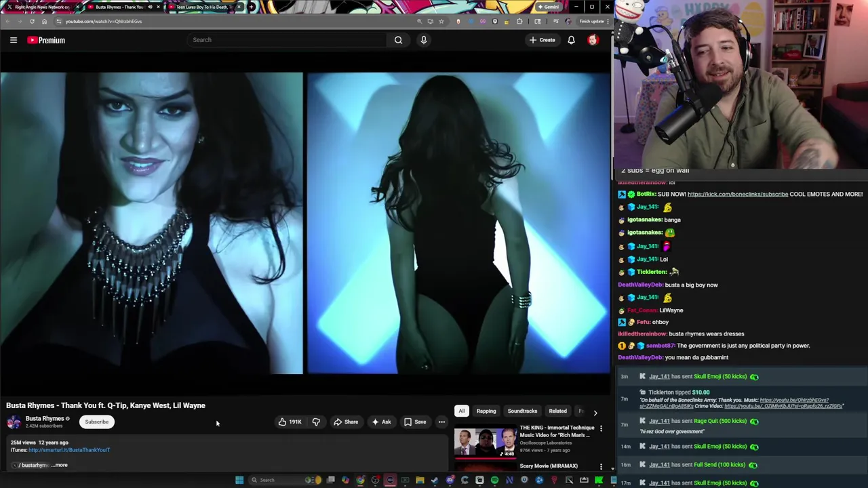
Task: Open a new browser tab with plus
Action: 252,7
